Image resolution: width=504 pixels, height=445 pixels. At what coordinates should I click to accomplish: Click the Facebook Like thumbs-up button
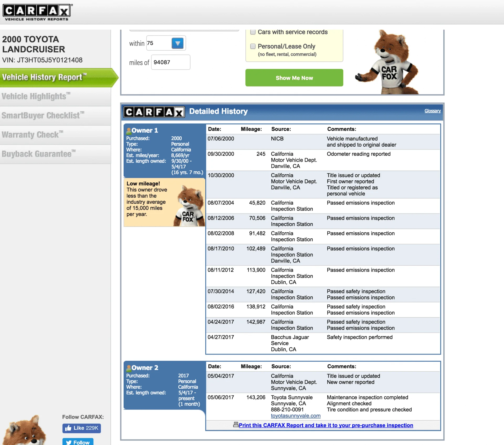pos(82,428)
